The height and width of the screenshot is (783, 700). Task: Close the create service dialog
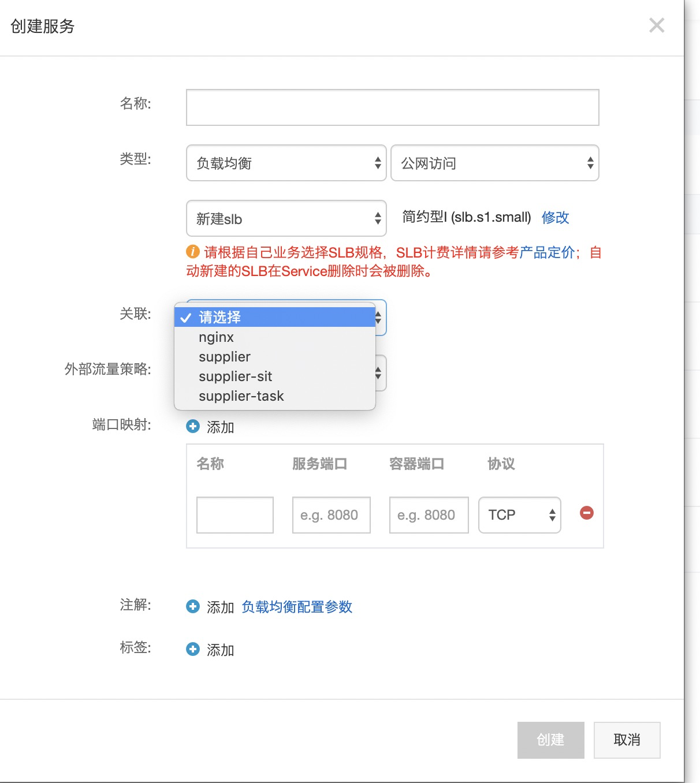point(657,25)
